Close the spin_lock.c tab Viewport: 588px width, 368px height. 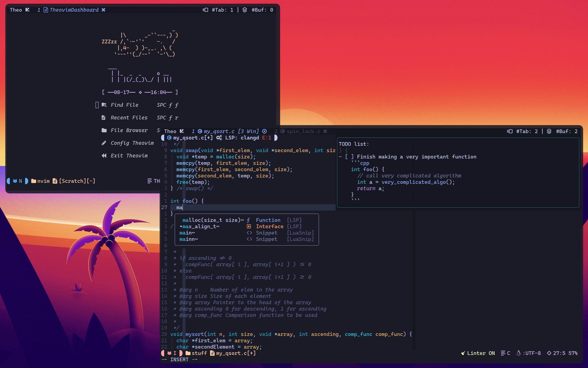click(x=325, y=131)
